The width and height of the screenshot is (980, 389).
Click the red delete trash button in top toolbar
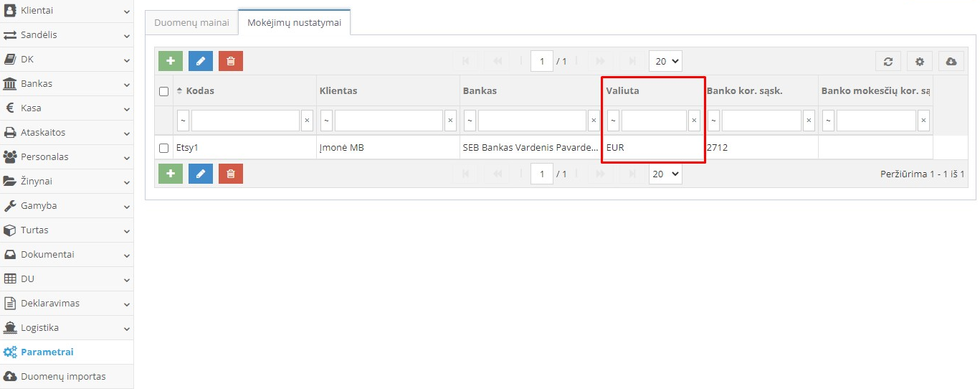pos(231,61)
